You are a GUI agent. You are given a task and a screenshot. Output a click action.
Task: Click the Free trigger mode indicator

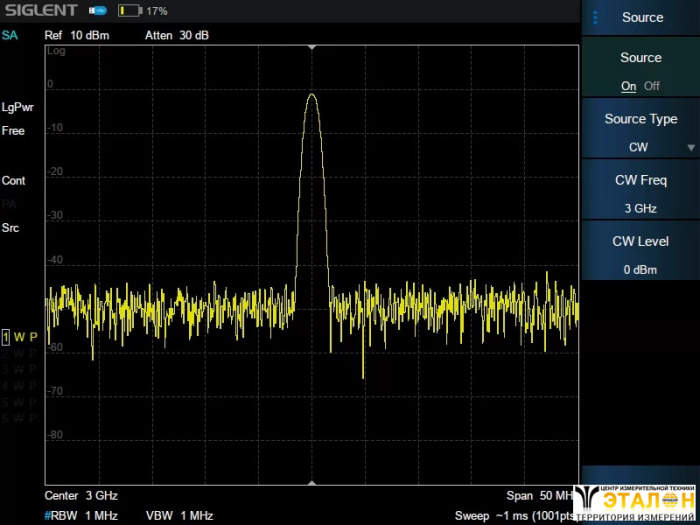(x=14, y=131)
